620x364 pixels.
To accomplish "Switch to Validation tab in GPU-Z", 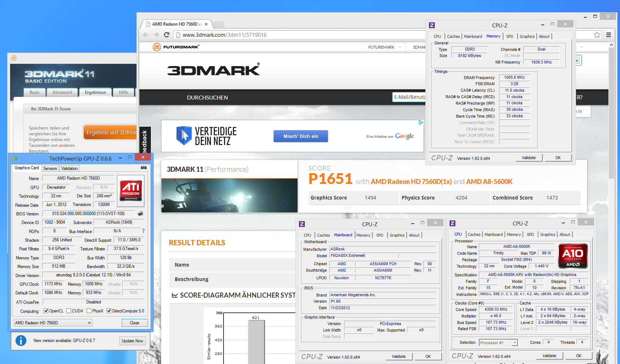I will click(69, 168).
